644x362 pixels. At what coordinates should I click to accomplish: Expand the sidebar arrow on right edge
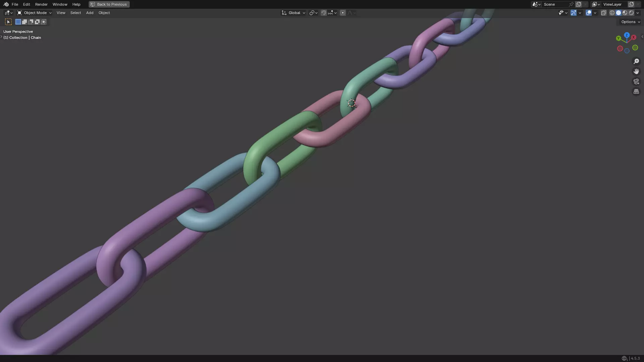642,37
